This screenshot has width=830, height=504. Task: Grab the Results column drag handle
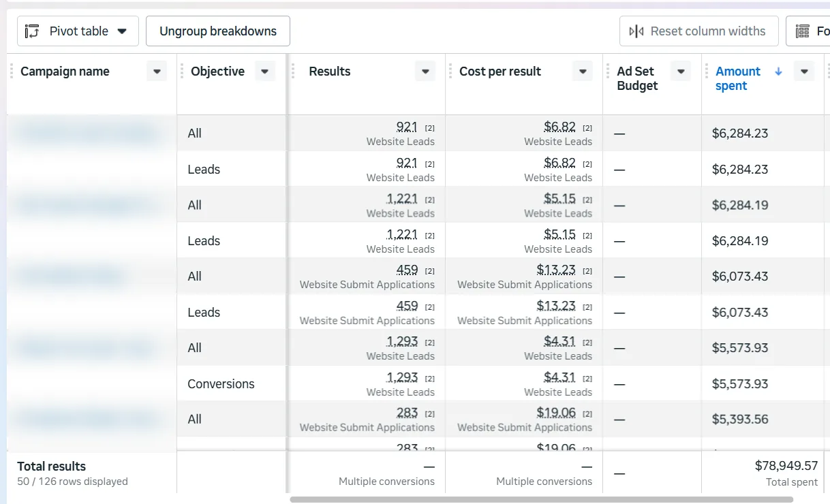click(294, 72)
